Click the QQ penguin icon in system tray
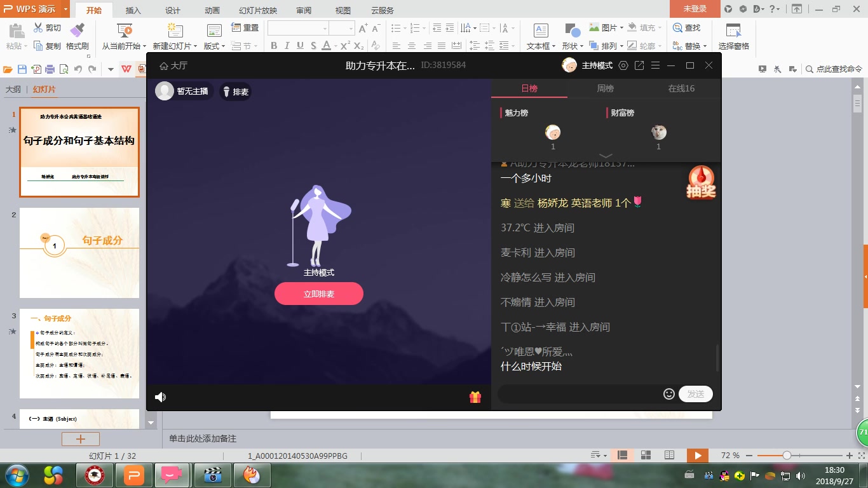868x488 pixels. click(724, 475)
